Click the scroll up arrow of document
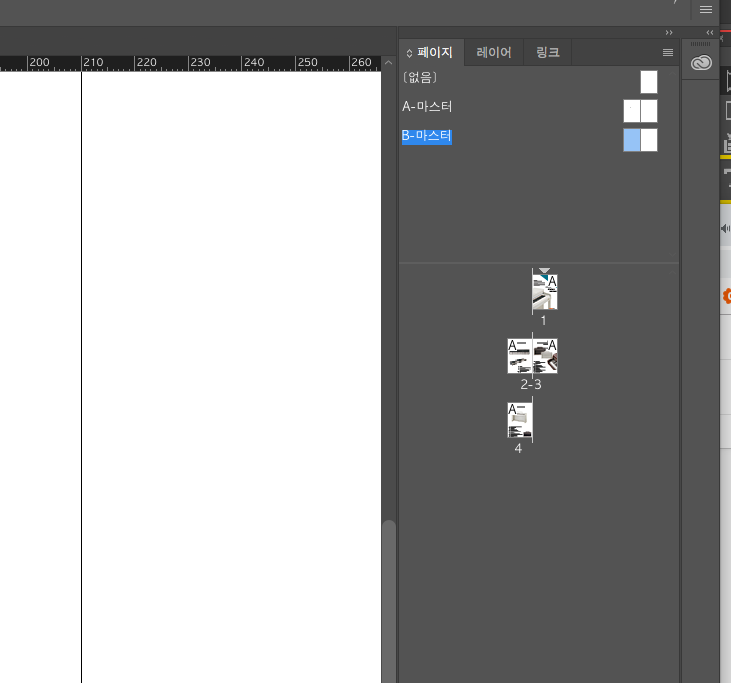The height and width of the screenshot is (683, 731). coord(388,62)
